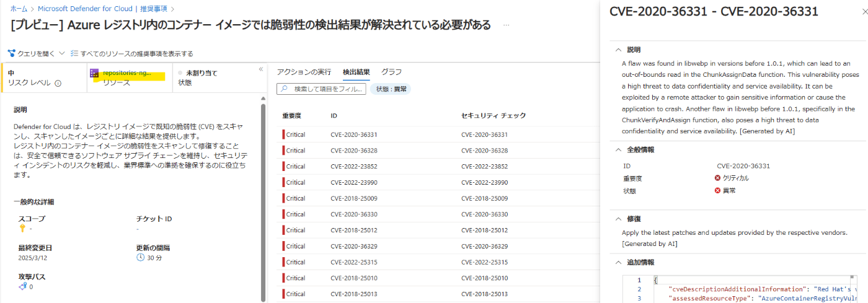Collapse the 説明 section in the CVE panel
The width and height of the screenshot is (868, 303).
tap(618, 50)
